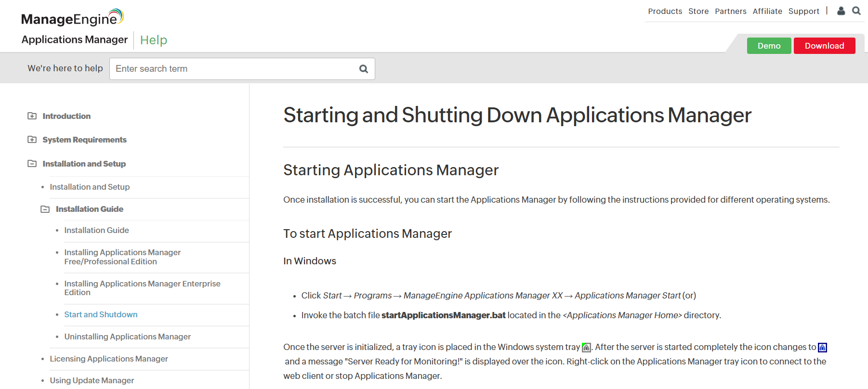
Task: Click the 'In Windows' subheading
Action: point(310,261)
